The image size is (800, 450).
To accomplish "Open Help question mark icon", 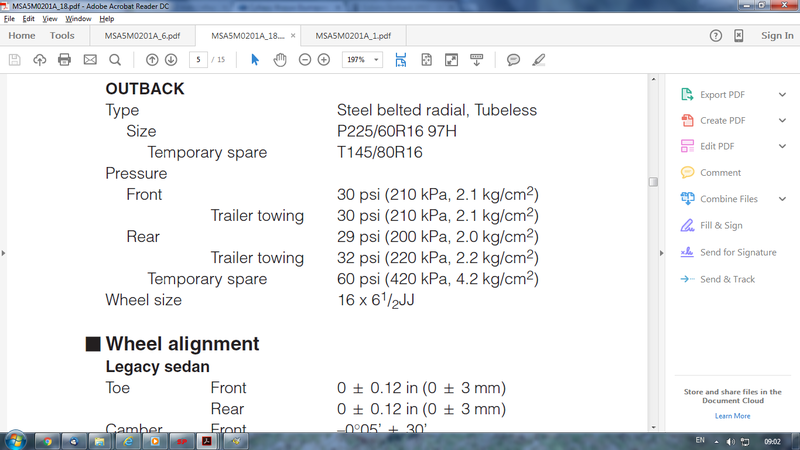I will point(716,36).
